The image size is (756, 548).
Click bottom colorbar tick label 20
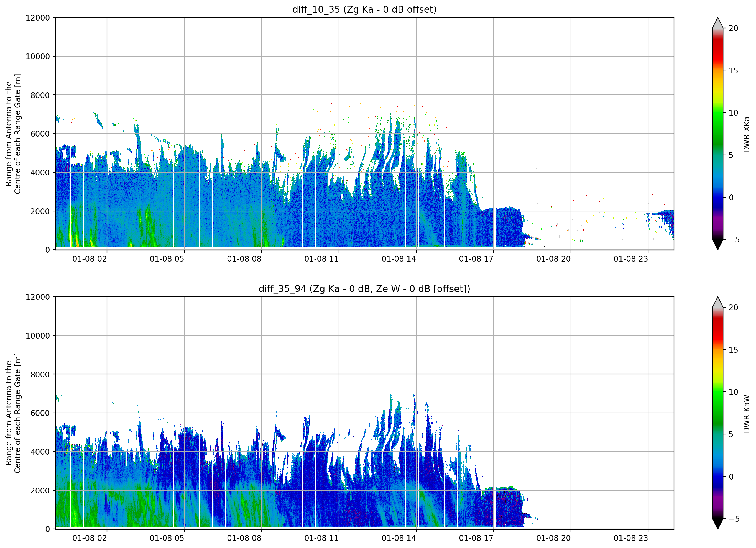pos(733,308)
